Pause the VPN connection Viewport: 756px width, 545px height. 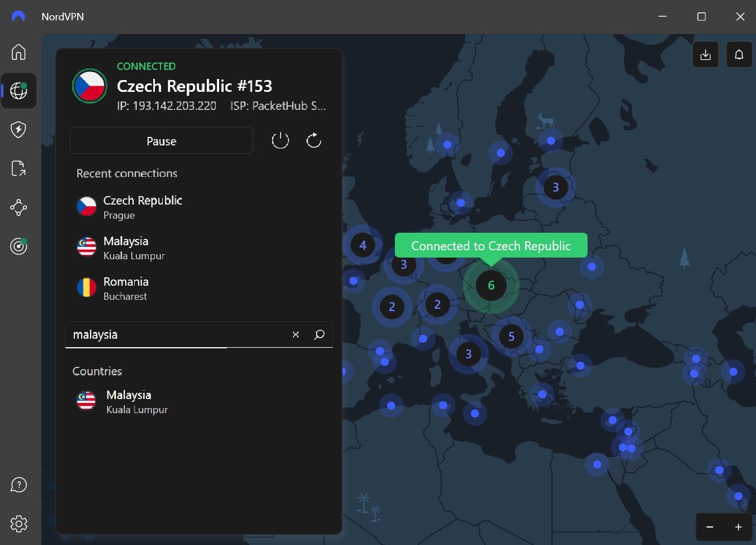click(x=161, y=141)
